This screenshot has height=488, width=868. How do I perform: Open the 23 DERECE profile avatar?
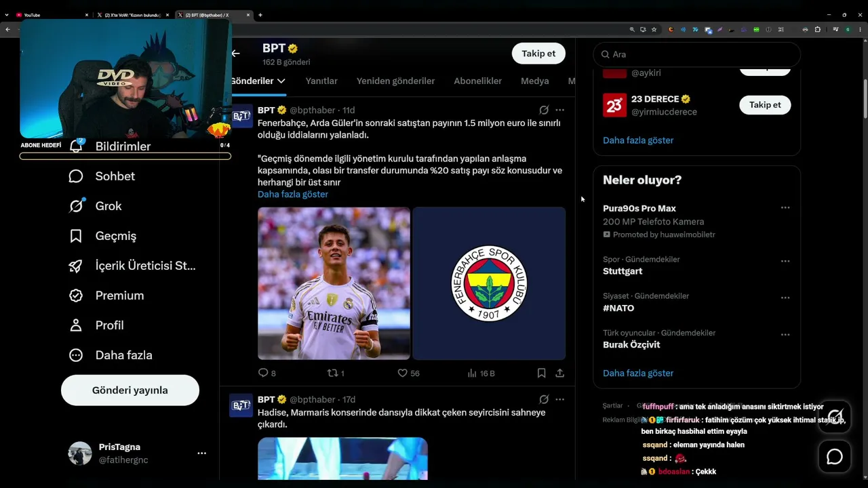(x=614, y=105)
